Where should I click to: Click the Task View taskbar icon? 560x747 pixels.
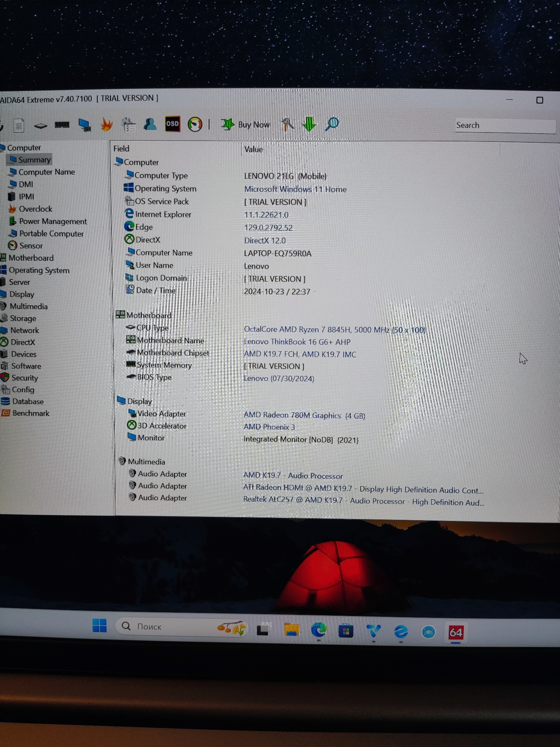pos(263,629)
